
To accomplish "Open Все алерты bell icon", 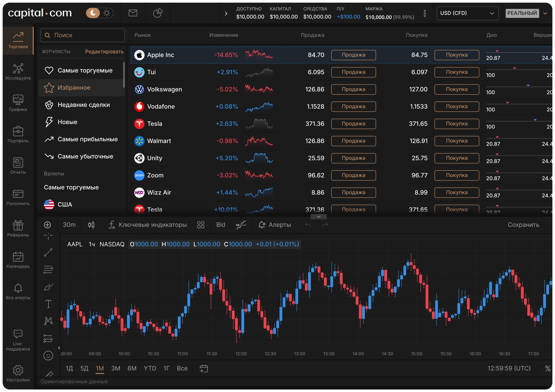I will point(18,291).
